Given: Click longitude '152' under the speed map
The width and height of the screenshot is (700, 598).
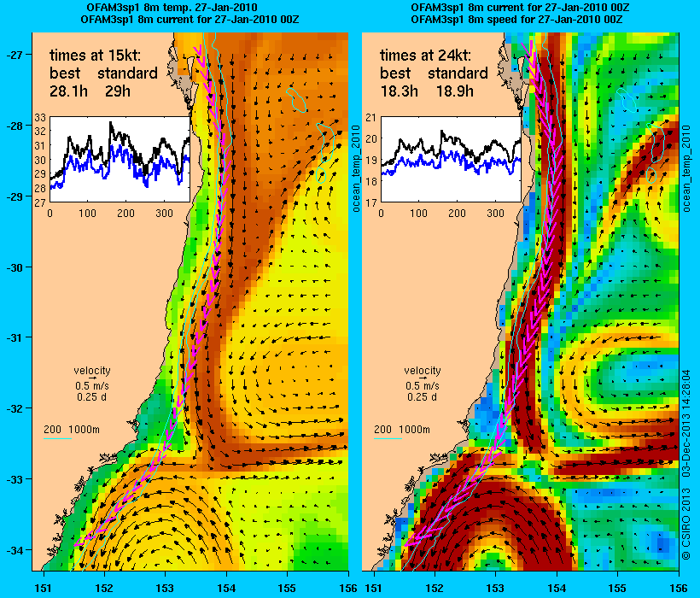Looking at the screenshot, I should [435, 588].
